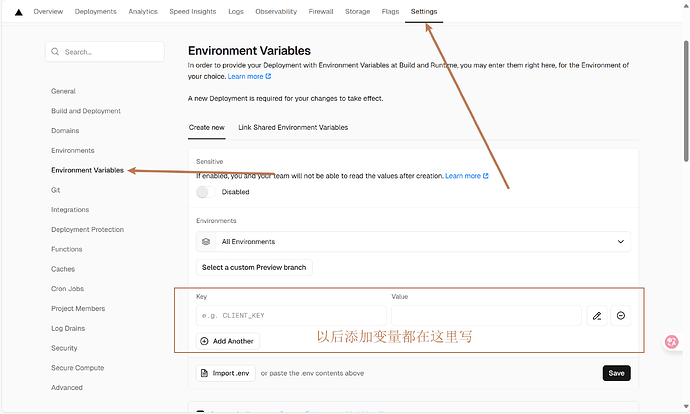Open the Speed Insights tab
Viewport: 690px width, 414px height.
[193, 11]
